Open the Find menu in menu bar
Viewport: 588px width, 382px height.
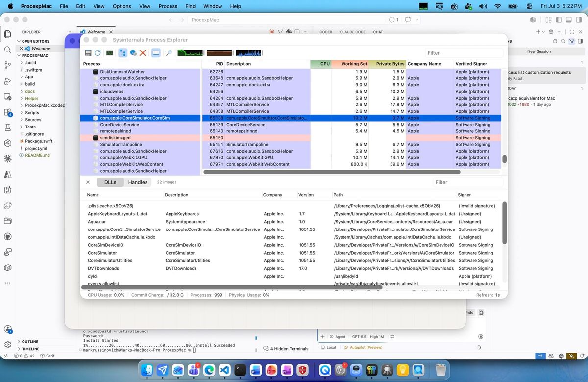(x=191, y=6)
